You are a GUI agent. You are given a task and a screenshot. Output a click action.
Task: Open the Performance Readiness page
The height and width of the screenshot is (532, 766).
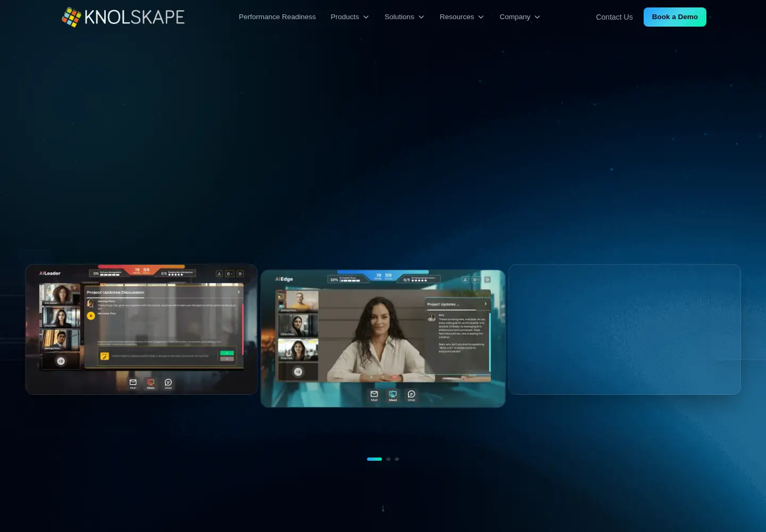click(277, 17)
